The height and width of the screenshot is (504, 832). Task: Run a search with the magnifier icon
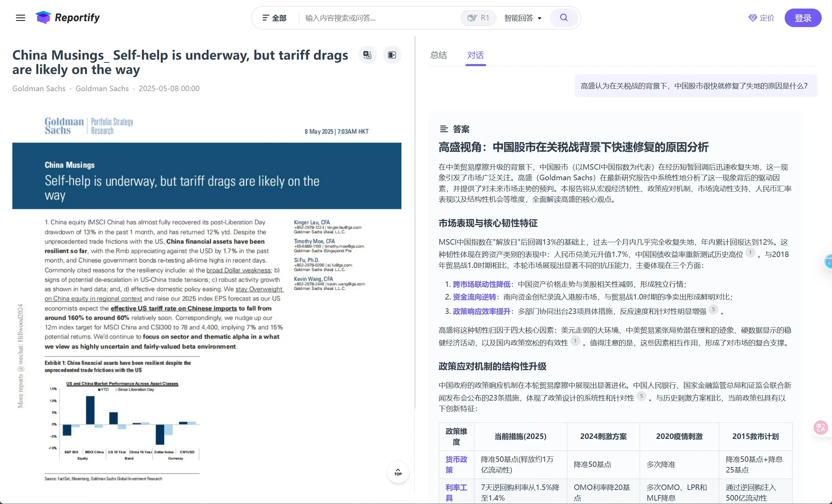coord(564,17)
